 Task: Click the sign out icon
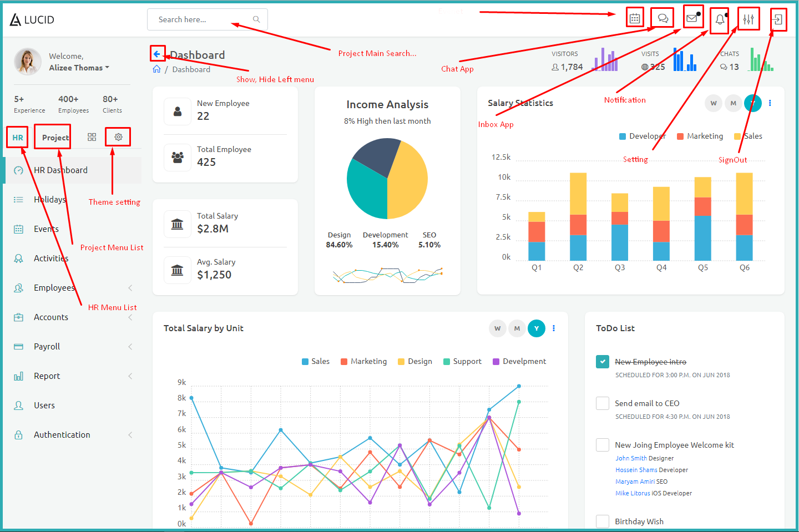777,19
